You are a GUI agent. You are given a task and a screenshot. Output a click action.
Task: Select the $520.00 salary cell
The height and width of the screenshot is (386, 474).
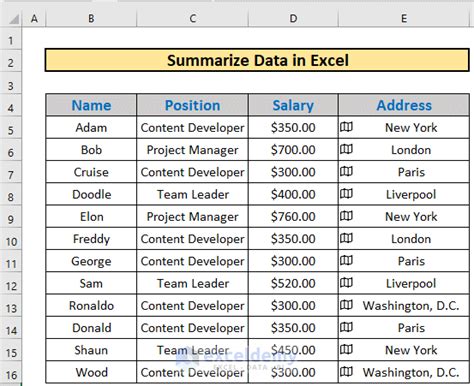(x=293, y=283)
